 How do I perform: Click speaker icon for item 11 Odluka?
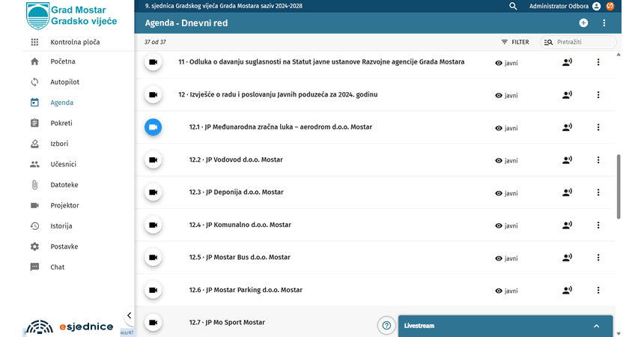tap(567, 63)
